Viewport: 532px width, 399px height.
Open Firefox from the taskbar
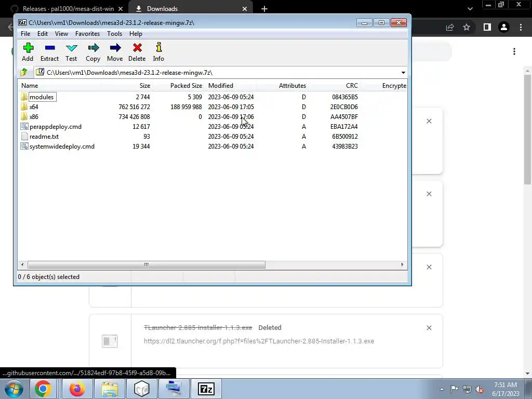(77, 389)
